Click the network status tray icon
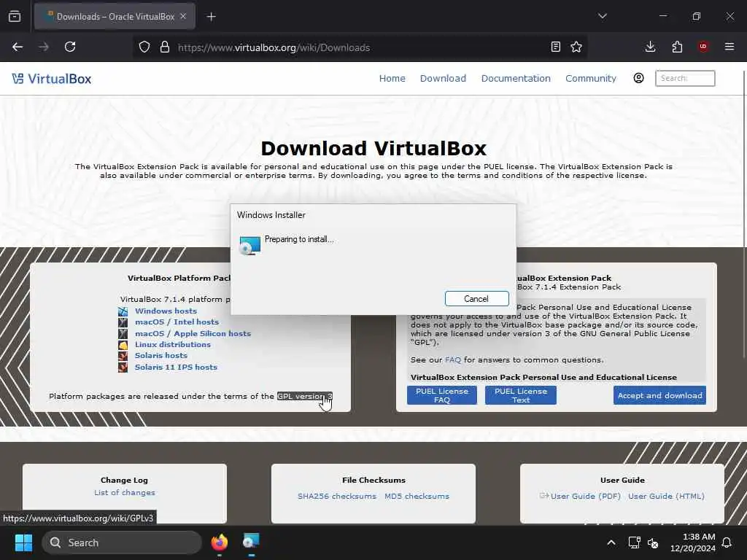 pos(634,542)
